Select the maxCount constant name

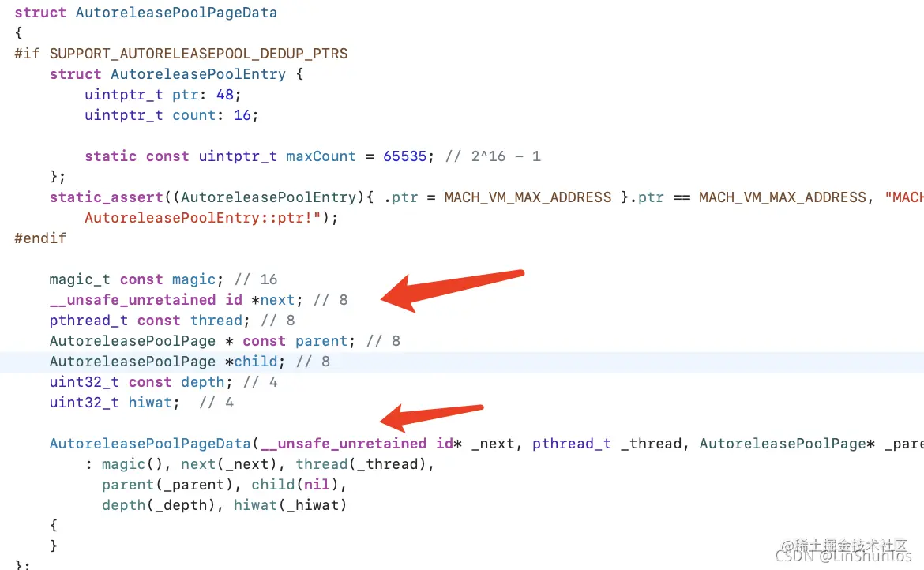point(321,156)
